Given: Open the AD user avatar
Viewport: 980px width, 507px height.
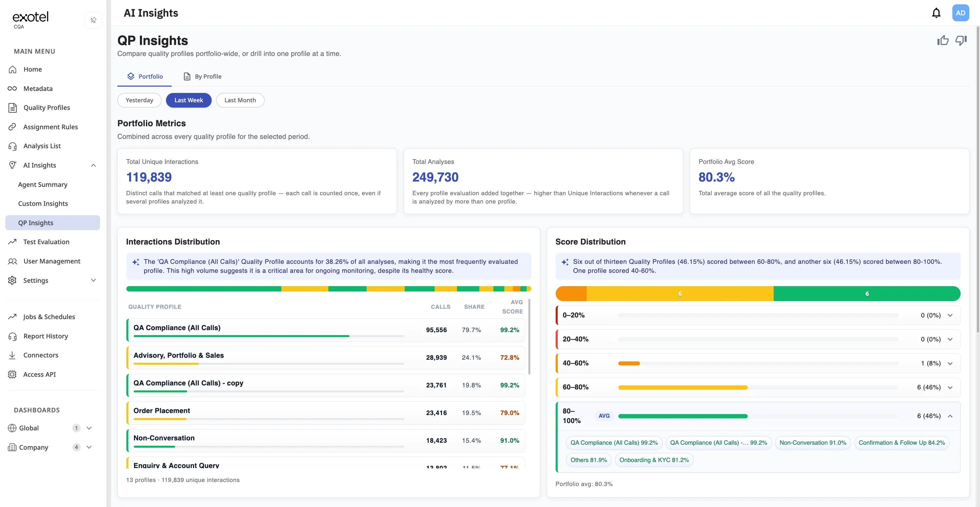Looking at the screenshot, I should pyautogui.click(x=960, y=13).
